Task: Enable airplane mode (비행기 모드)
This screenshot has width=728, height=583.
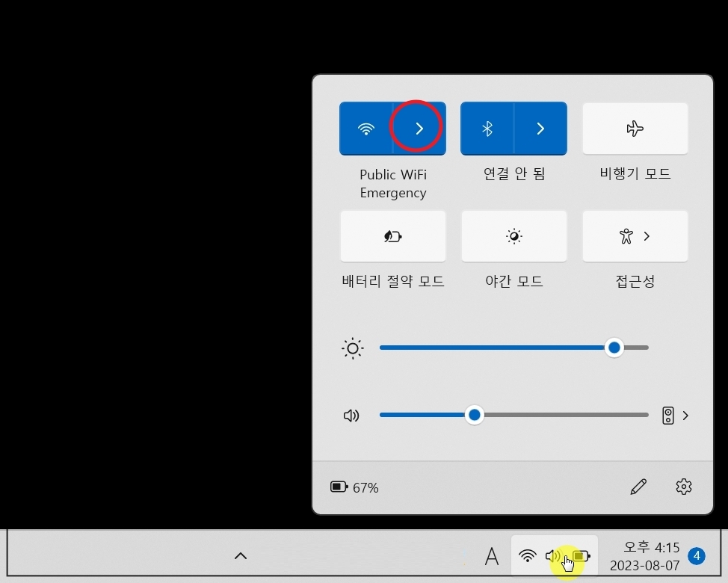Action: pos(635,129)
